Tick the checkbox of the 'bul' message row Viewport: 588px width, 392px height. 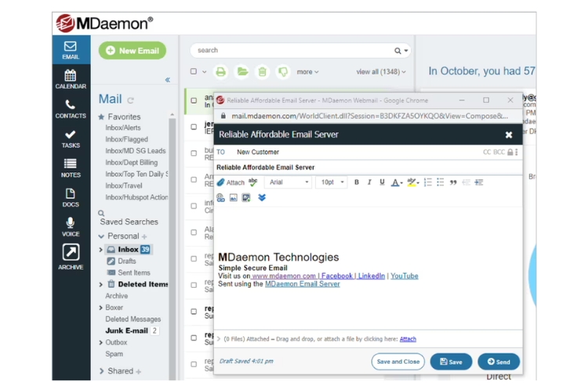point(194,153)
